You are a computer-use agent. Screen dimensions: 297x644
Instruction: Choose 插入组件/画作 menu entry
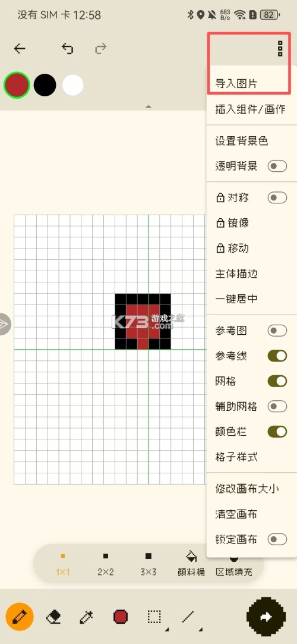[x=251, y=109]
